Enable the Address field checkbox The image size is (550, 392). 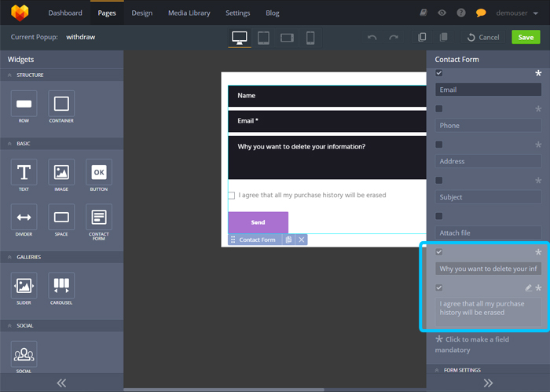[438, 145]
